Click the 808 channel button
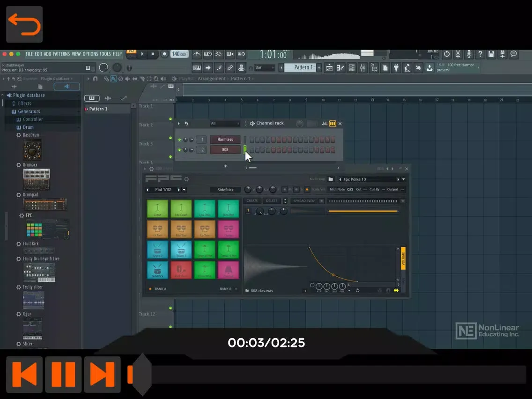The image size is (532, 399). tap(225, 150)
